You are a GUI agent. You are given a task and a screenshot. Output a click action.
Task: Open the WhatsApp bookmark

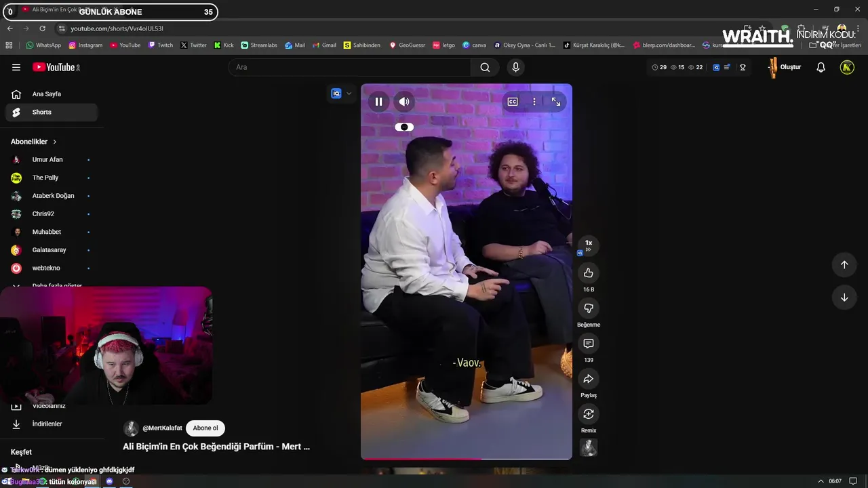(43, 45)
